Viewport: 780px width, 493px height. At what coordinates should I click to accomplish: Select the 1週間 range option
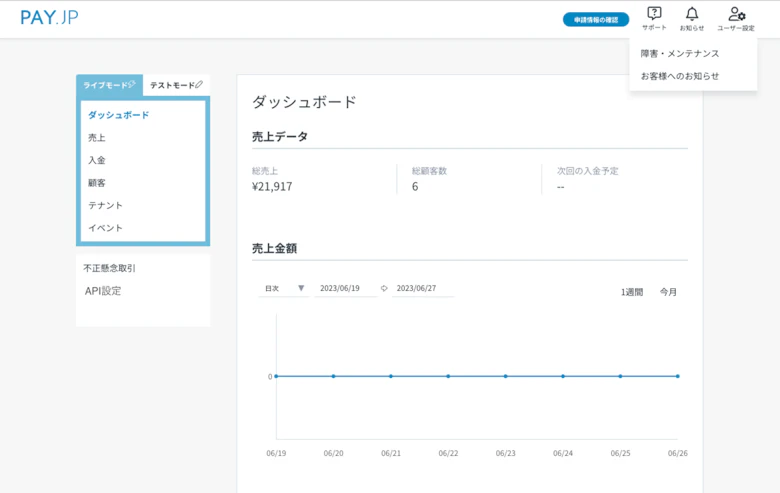pyautogui.click(x=632, y=292)
